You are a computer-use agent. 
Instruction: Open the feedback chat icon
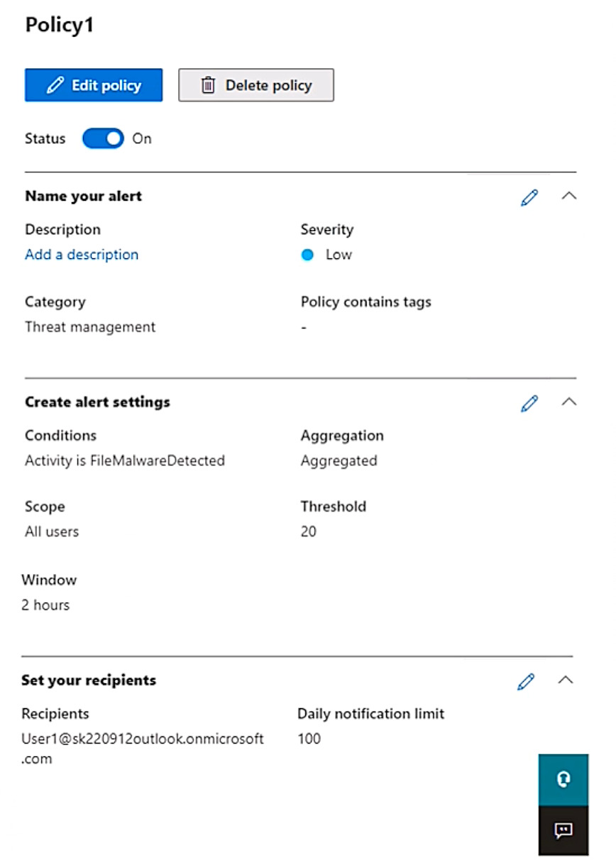[563, 830]
